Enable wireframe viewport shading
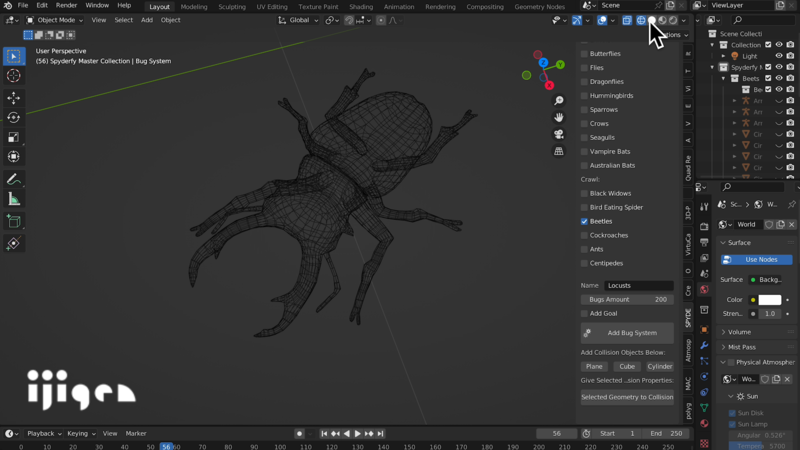 point(641,20)
